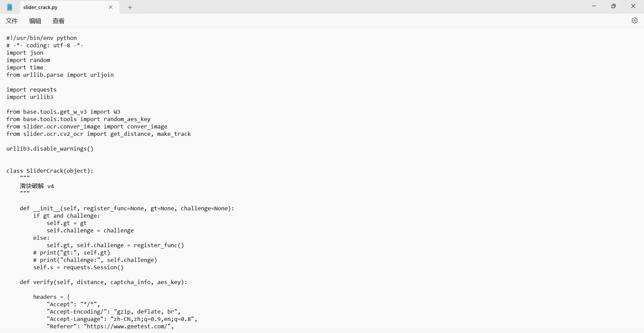
Task: Click the 'import urllib3' line
Action: pos(30,97)
